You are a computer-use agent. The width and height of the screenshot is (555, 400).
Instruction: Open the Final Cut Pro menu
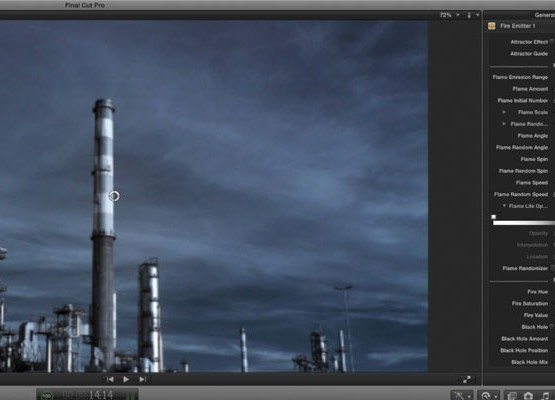tap(85, 5)
